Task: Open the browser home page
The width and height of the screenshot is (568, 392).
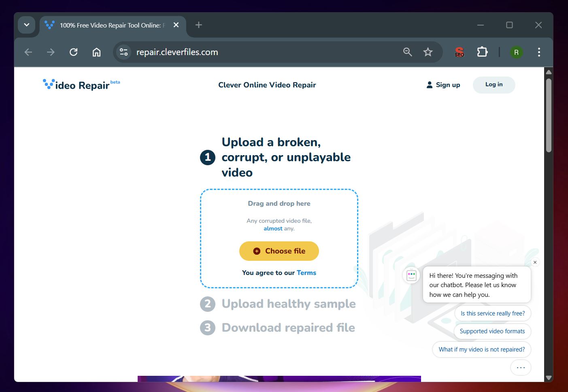Action: pos(96,52)
